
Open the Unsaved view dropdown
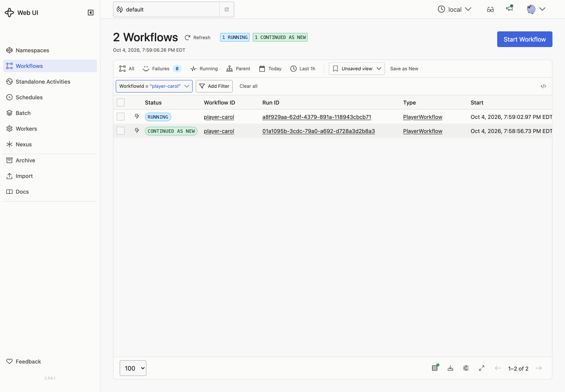pos(357,69)
